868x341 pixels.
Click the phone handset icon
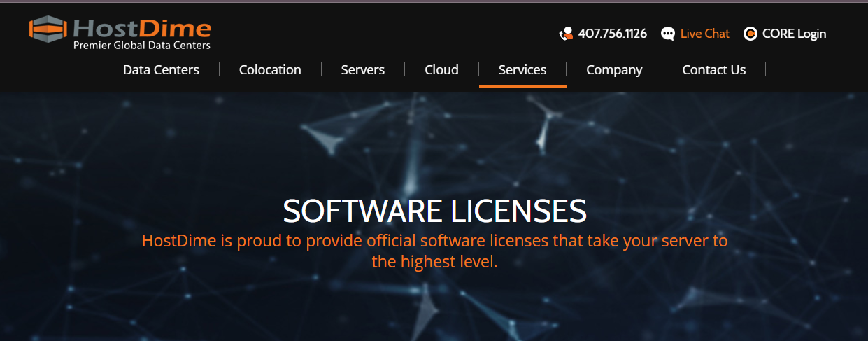566,34
